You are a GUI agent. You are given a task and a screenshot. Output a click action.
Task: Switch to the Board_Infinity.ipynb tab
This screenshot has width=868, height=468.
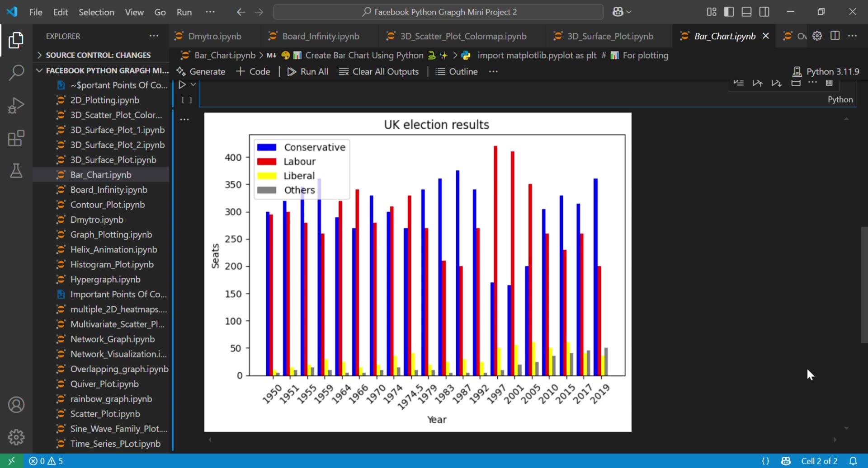click(320, 36)
